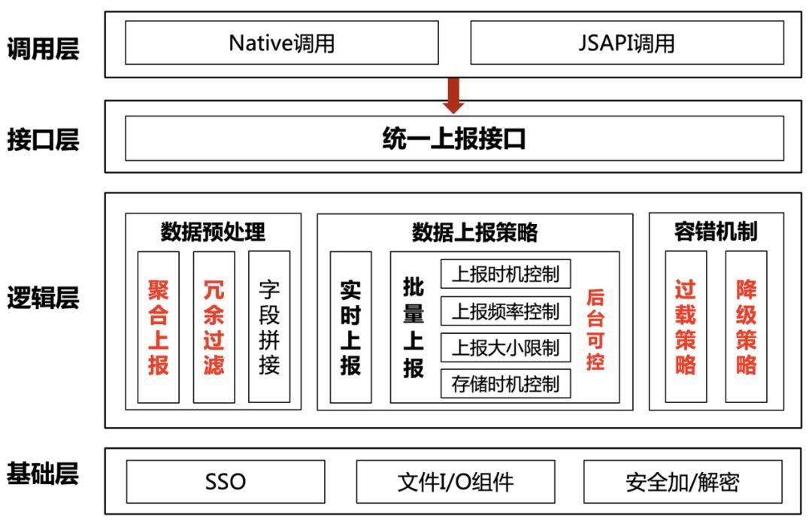Select the '数据预处理' heading
Screen dimensions: 812x521
[213, 232]
